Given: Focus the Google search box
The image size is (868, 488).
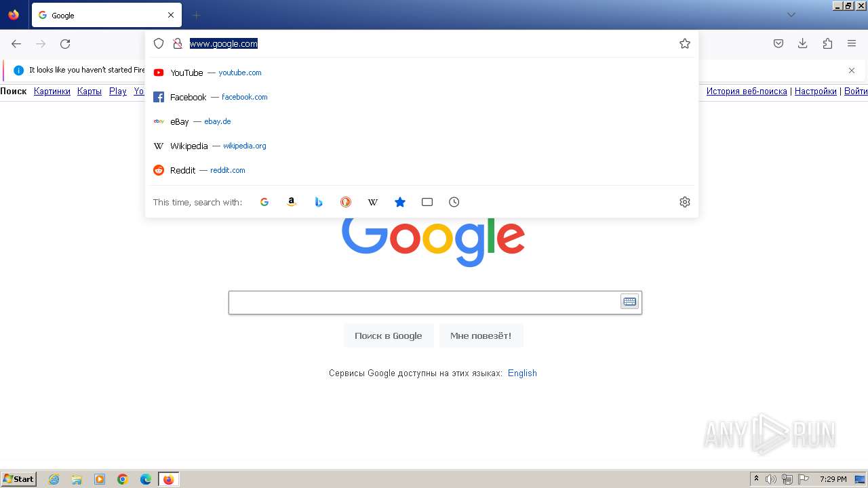Looking at the screenshot, I should 425,302.
